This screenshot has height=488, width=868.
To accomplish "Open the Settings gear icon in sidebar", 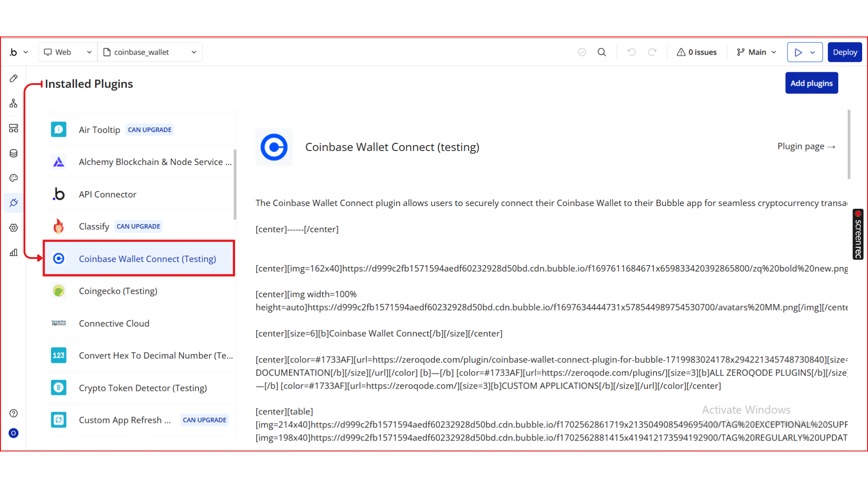I will pyautogui.click(x=14, y=228).
